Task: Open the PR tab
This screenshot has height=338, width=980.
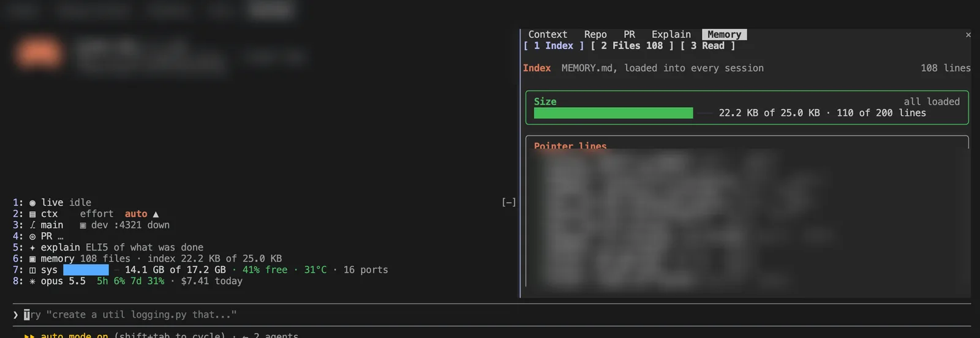Action: 629,35
